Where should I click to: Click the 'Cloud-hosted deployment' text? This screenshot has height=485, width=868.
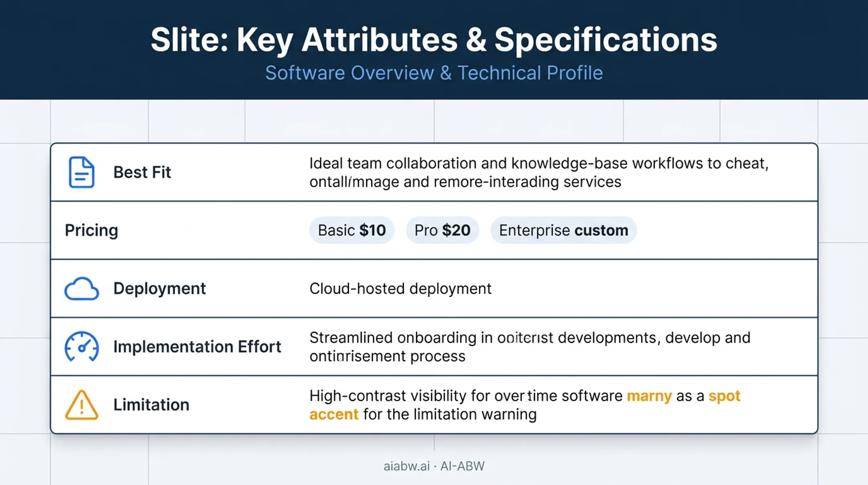coord(400,289)
